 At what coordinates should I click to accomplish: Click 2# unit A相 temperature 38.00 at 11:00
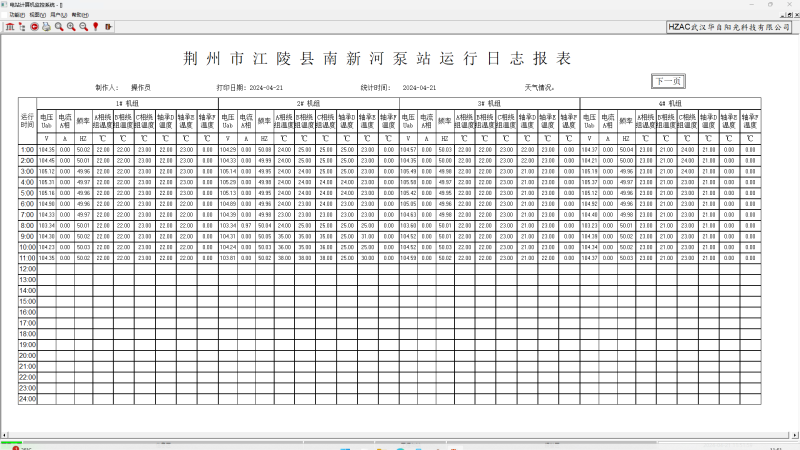point(284,258)
